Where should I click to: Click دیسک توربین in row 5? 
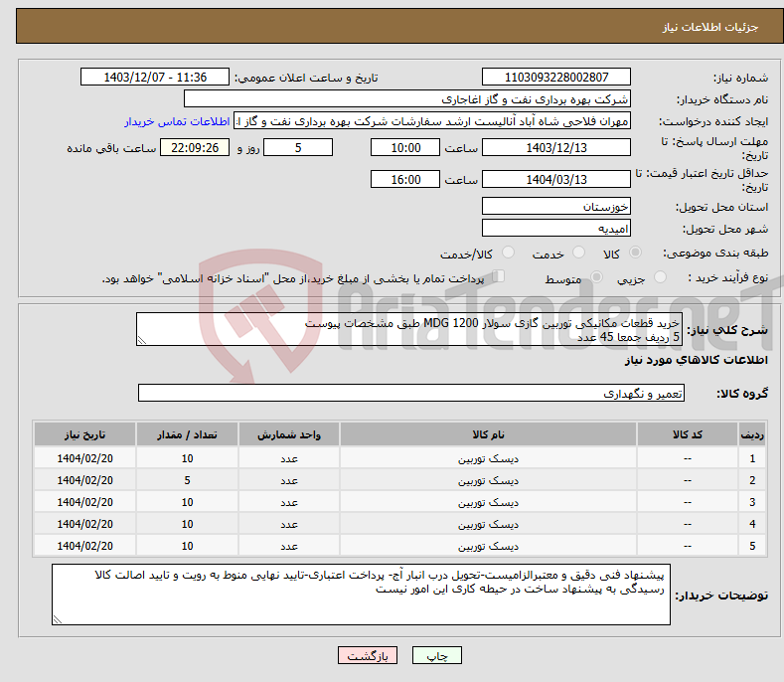[488, 547]
